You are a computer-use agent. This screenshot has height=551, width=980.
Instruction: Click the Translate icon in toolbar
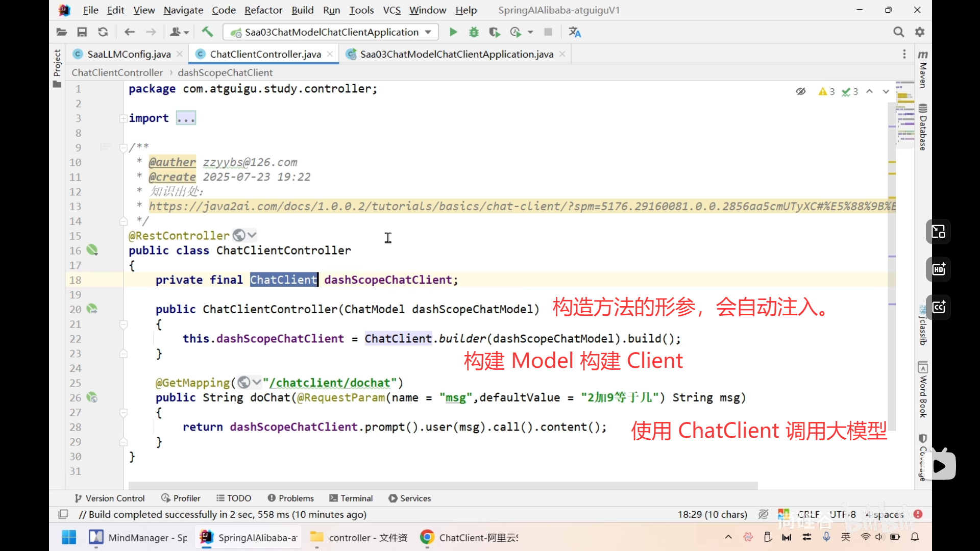(575, 32)
